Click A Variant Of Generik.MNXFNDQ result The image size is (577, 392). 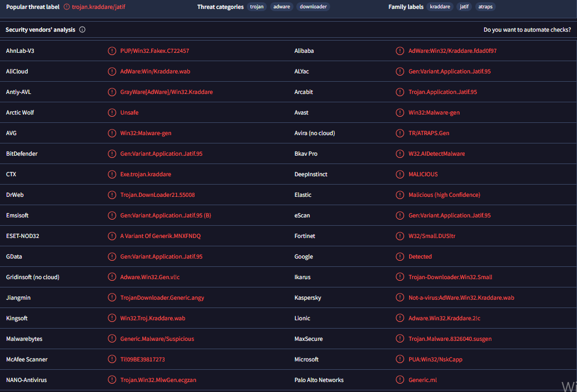pos(161,236)
